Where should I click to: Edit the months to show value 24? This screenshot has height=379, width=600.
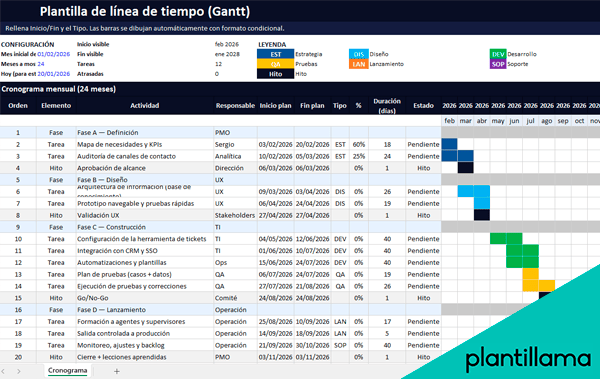pos(41,64)
